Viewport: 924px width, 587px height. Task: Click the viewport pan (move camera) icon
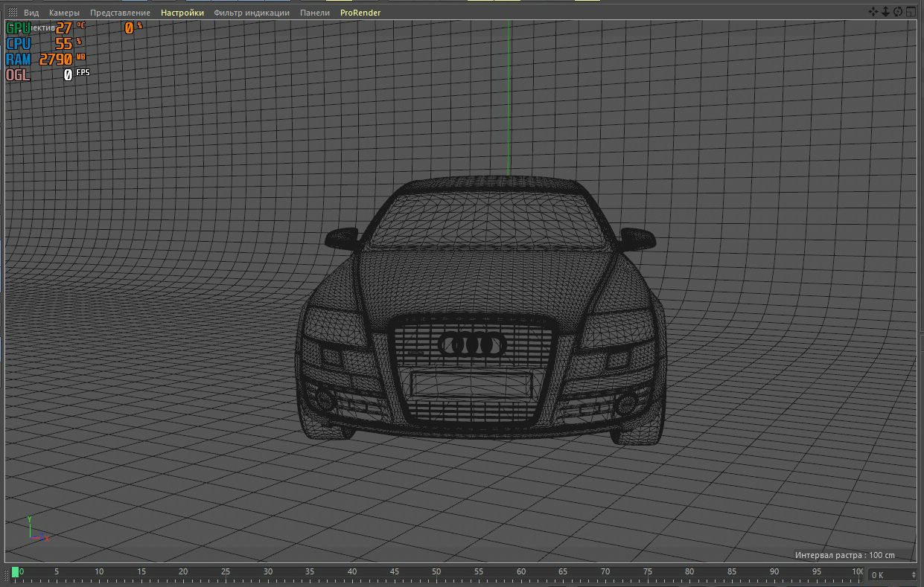point(874,12)
